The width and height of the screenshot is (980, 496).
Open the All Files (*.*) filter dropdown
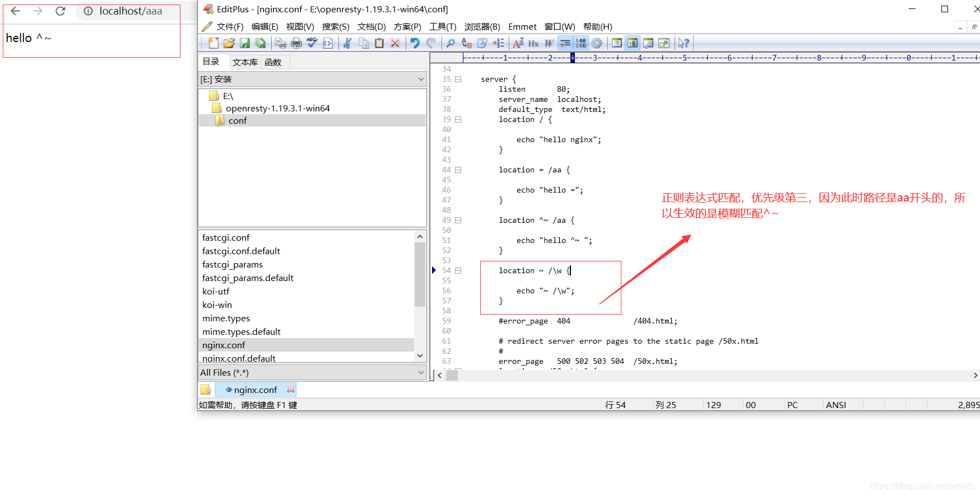click(x=421, y=373)
